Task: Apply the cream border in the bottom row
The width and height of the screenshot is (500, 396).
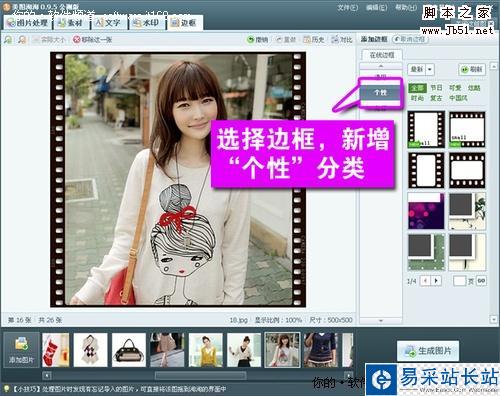Action: tap(467, 252)
